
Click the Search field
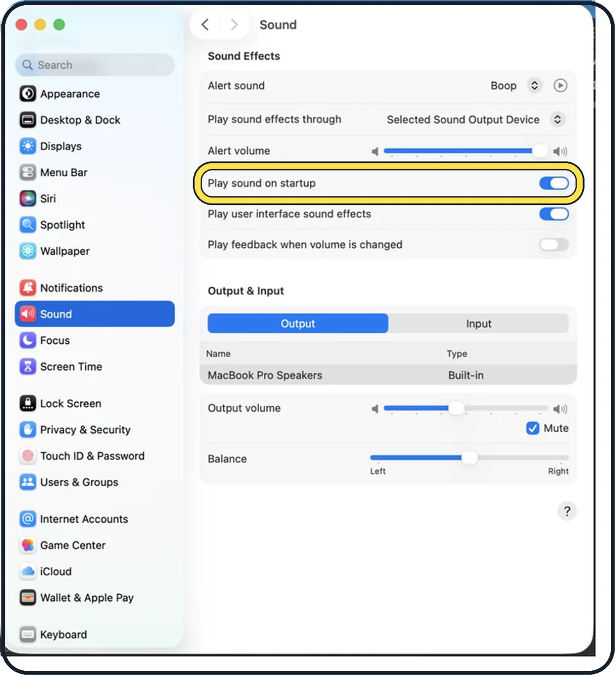pos(94,65)
